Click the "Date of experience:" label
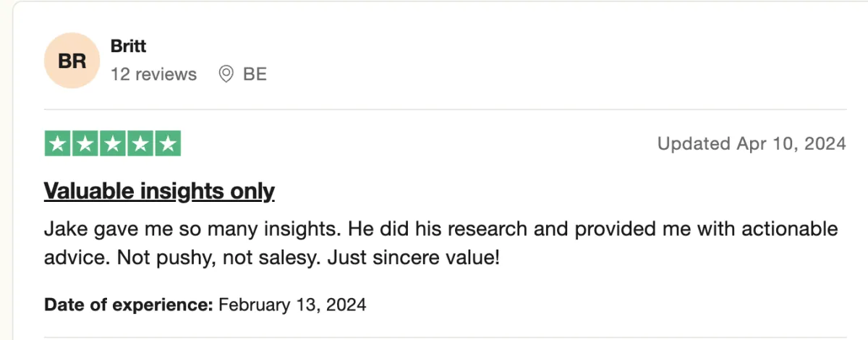868x340 pixels. pos(128,305)
